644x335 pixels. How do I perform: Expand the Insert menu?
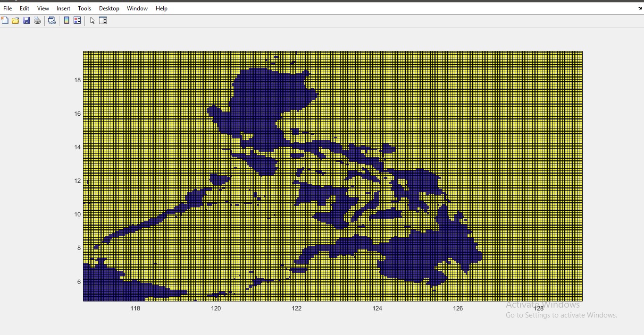tap(63, 9)
